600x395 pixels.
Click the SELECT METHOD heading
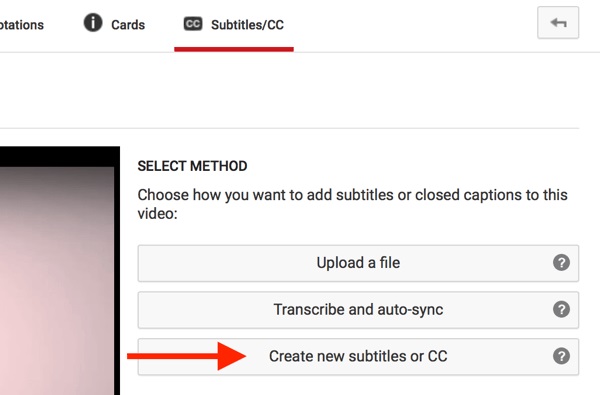tap(192, 166)
